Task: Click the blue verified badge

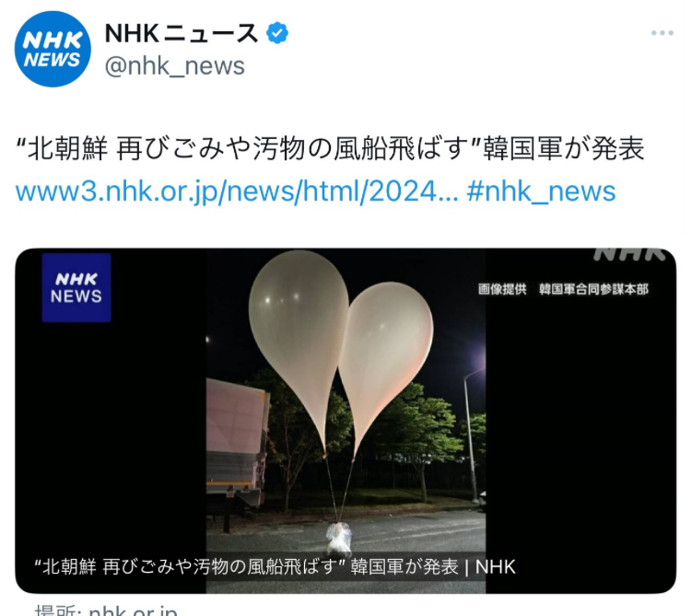Action: 277,33
